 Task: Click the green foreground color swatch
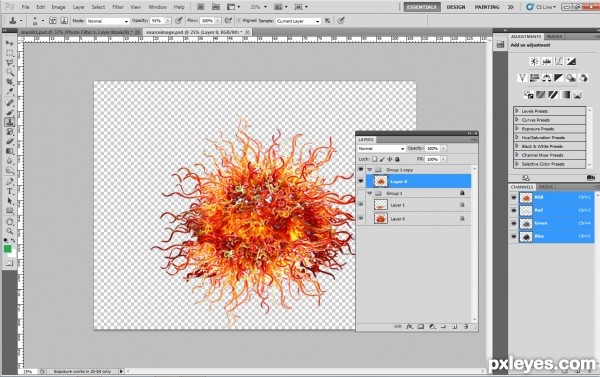click(x=7, y=249)
